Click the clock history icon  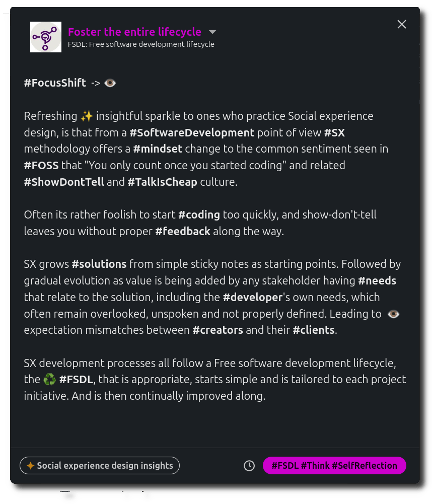pyautogui.click(x=249, y=466)
